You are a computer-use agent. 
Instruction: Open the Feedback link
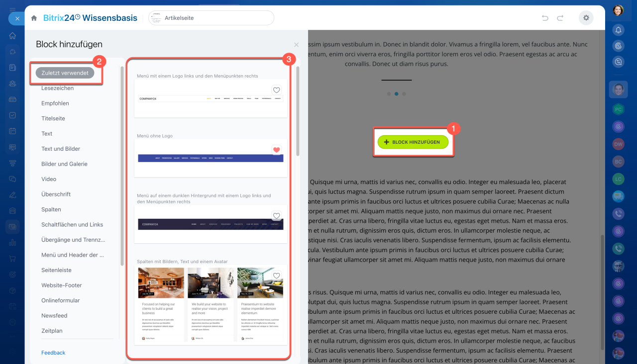coord(53,353)
